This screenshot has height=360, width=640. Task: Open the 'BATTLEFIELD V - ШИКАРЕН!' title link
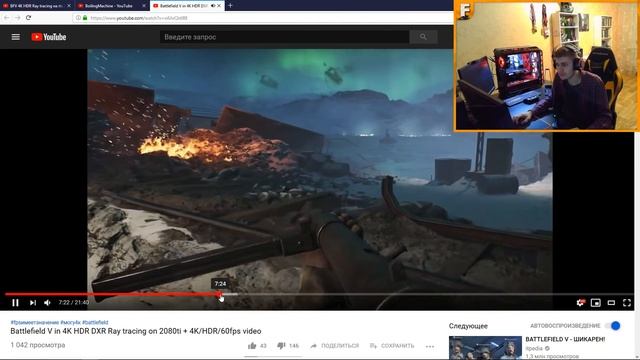coord(565,339)
